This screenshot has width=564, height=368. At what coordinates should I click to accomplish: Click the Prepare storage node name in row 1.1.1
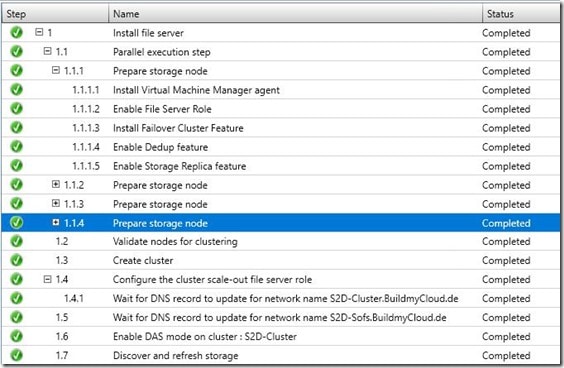(160, 71)
